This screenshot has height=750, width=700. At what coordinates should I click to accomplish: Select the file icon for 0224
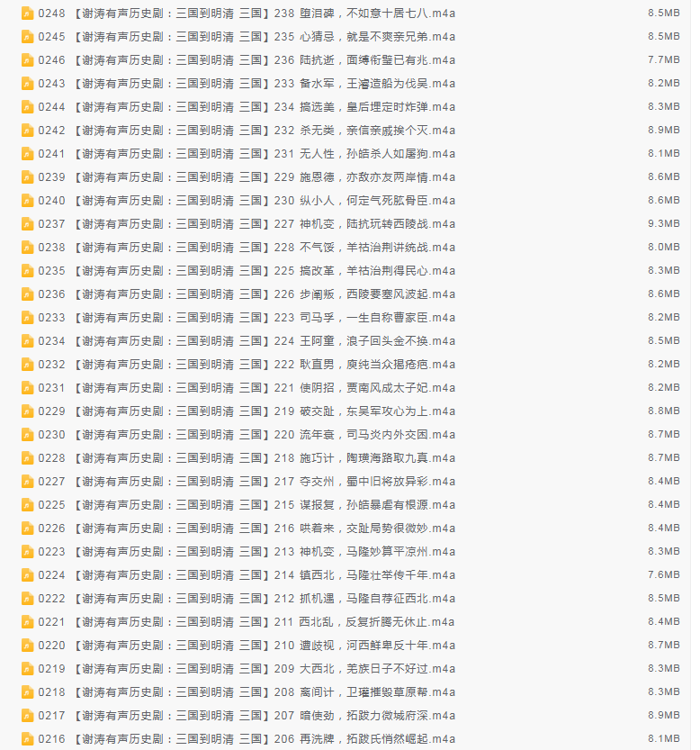click(27, 575)
